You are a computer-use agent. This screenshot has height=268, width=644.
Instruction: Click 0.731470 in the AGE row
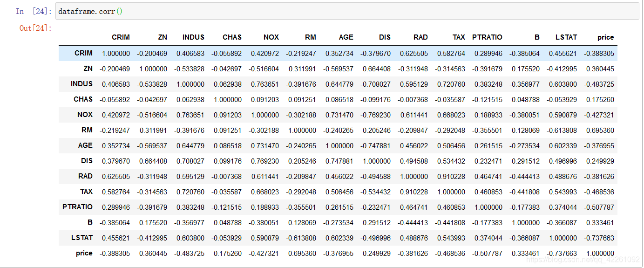[x=265, y=146]
